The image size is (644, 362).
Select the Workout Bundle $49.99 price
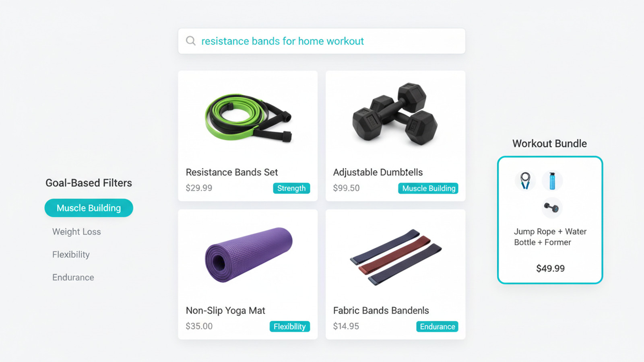(x=550, y=268)
